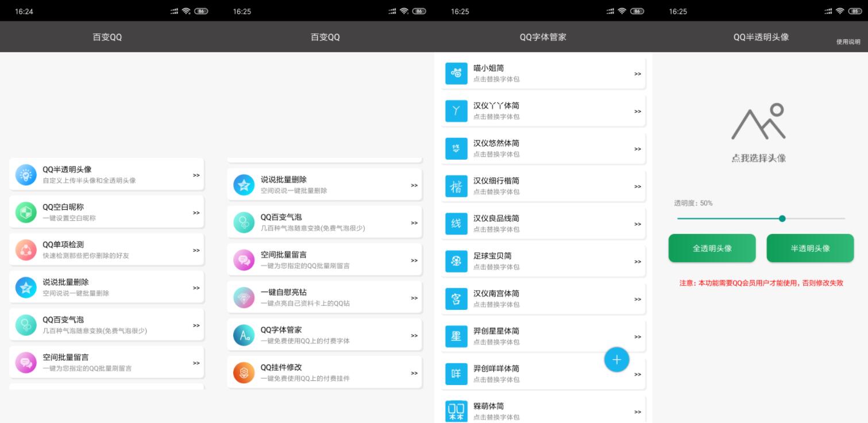Viewport: 868px width, 423px height.
Task: Open QQ挂件修改 via its >> arrow
Action: click(x=414, y=373)
